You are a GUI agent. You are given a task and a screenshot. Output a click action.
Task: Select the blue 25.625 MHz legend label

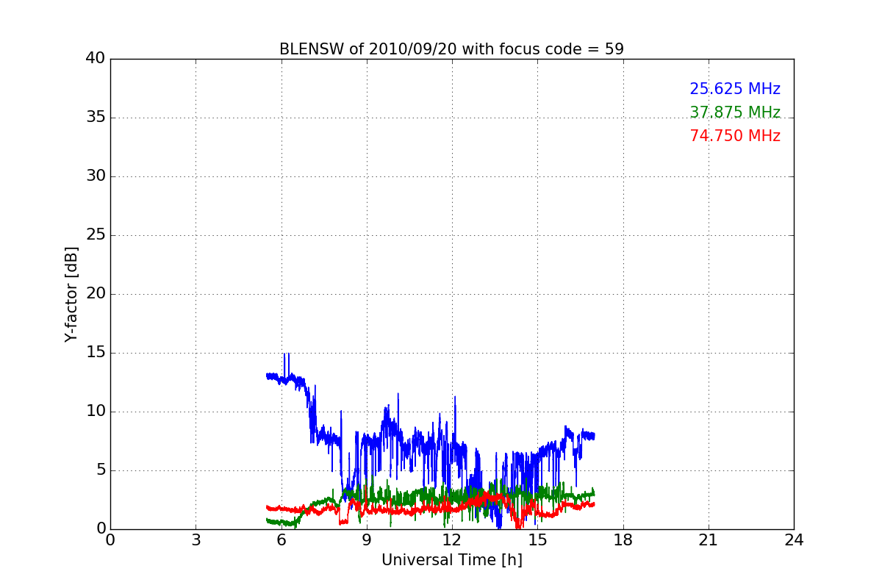point(735,89)
